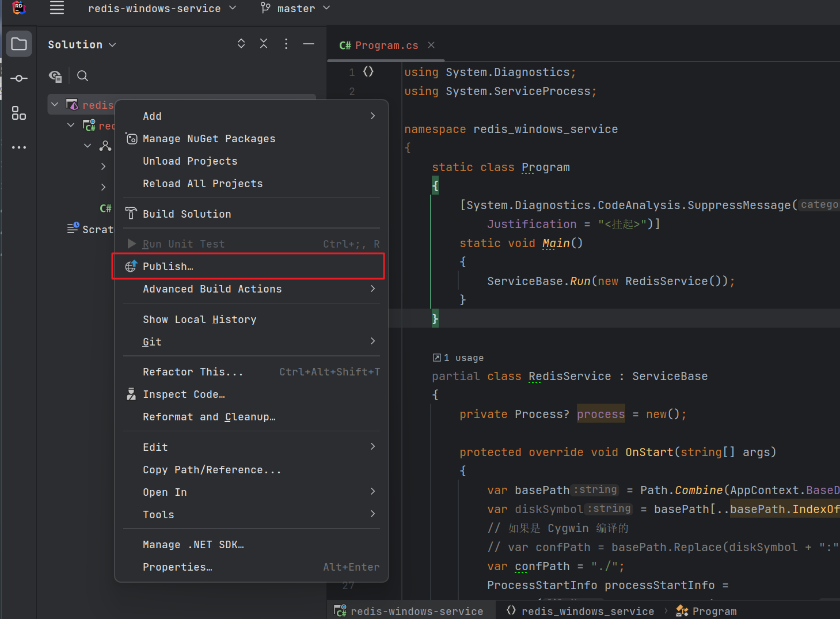Click the Main method name in code
The width and height of the screenshot is (840, 619).
556,243
